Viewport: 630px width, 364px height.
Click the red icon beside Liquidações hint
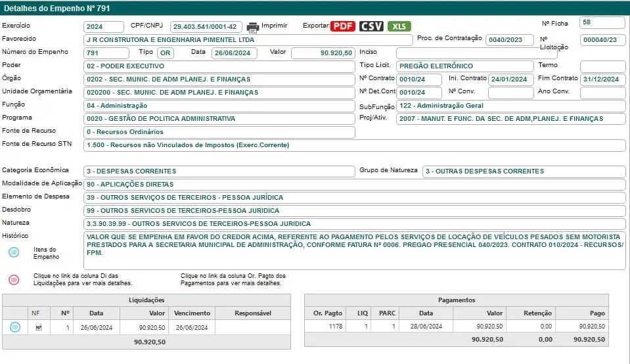(x=14, y=280)
